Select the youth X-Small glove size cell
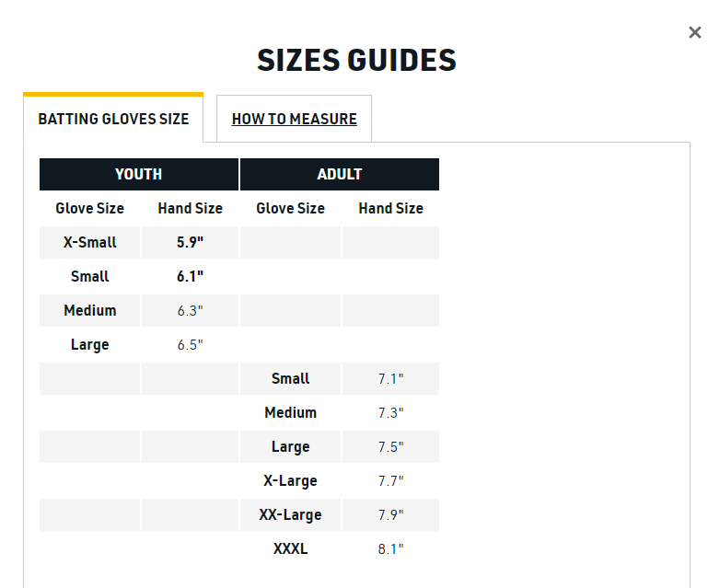 click(90, 242)
